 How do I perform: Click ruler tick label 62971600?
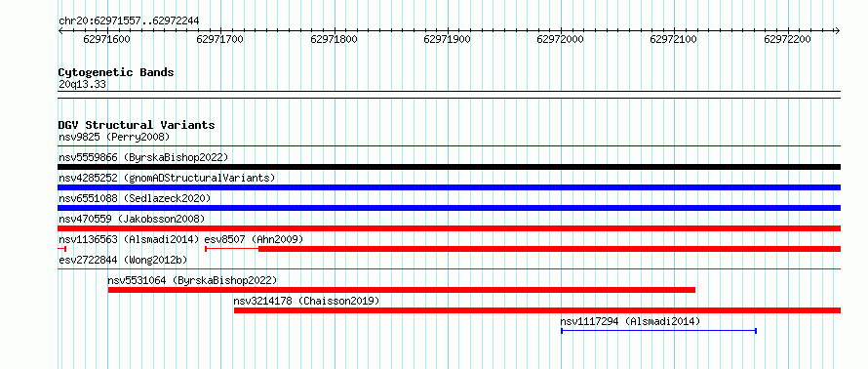[x=107, y=39]
